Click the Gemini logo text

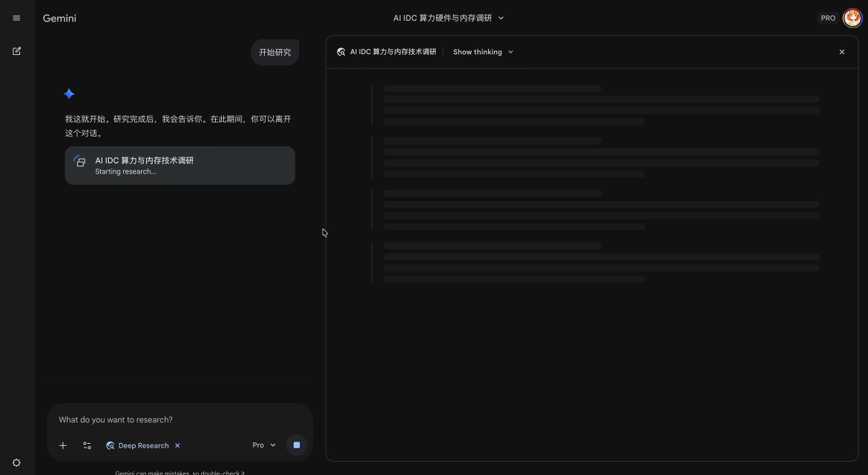point(59,18)
